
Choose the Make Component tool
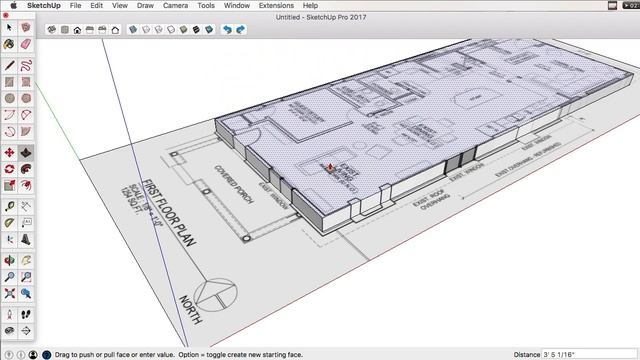(x=26, y=27)
